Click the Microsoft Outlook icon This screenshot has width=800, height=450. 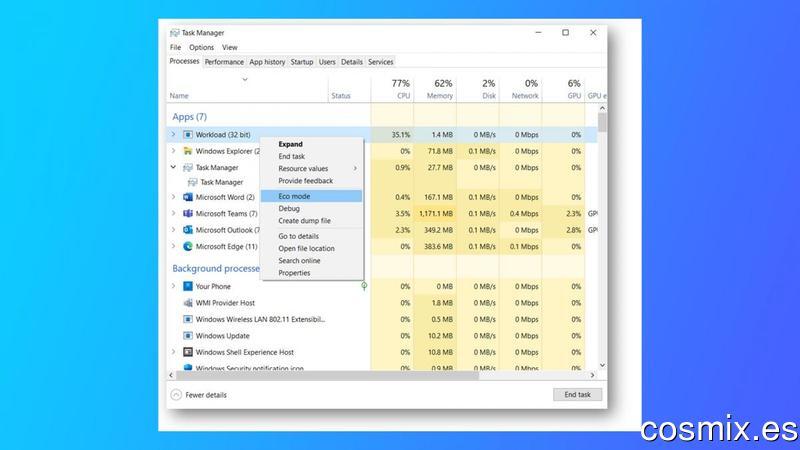(x=188, y=230)
